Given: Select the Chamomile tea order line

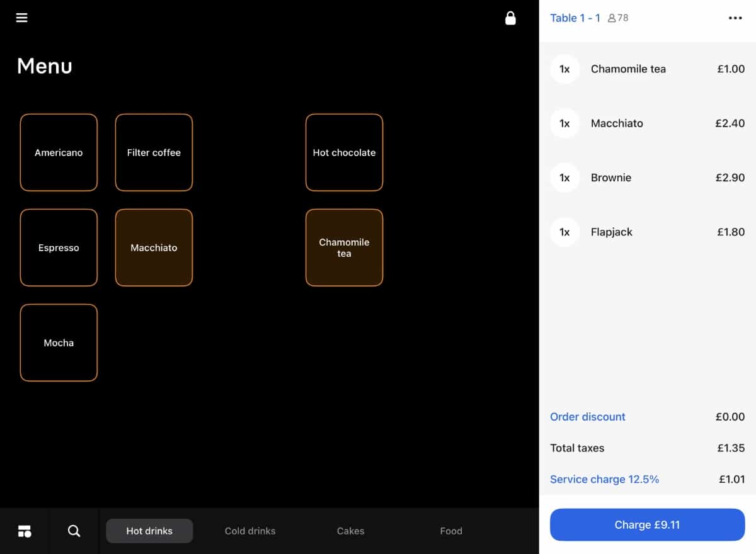Looking at the screenshot, I should [648, 69].
